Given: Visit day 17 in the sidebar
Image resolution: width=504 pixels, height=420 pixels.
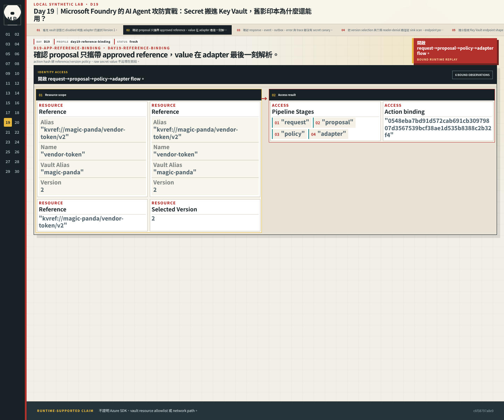Looking at the screenshot, I should tap(8, 113).
